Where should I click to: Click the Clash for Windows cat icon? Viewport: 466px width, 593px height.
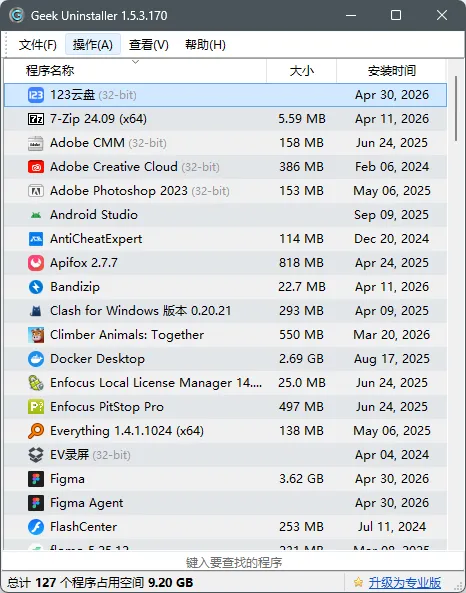[x=36, y=311]
